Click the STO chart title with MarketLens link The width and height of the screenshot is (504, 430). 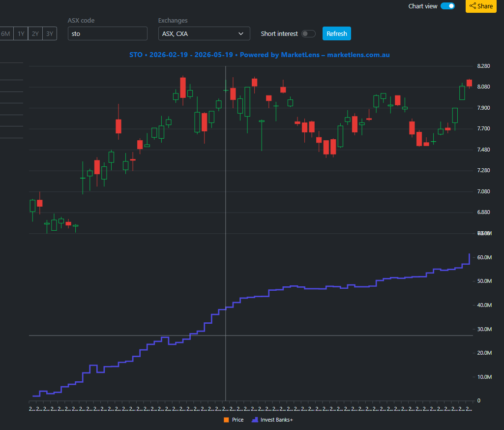click(x=260, y=55)
